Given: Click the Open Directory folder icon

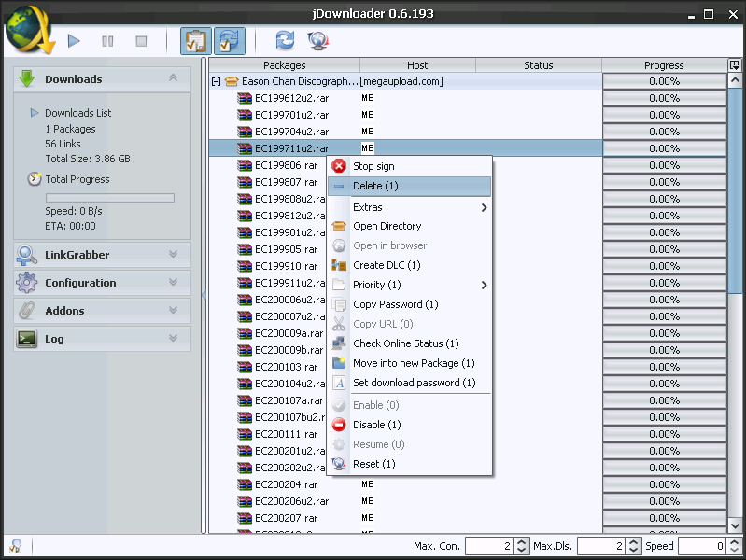Looking at the screenshot, I should point(339,226).
